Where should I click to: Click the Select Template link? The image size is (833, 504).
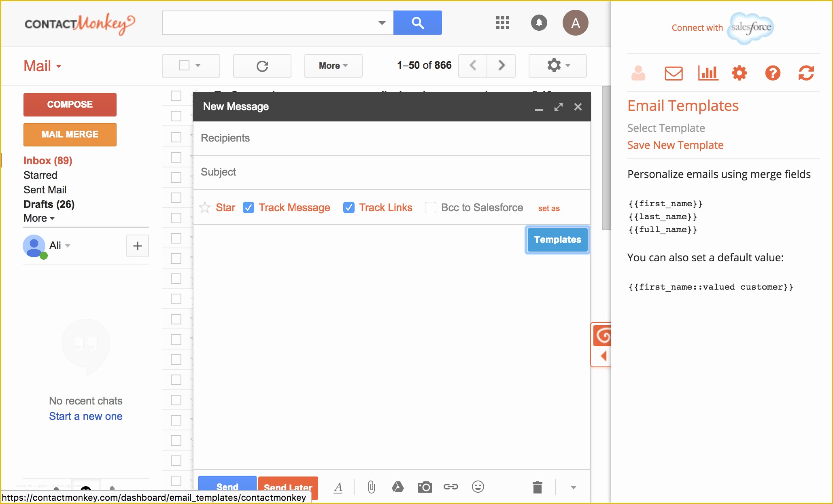[x=666, y=128]
